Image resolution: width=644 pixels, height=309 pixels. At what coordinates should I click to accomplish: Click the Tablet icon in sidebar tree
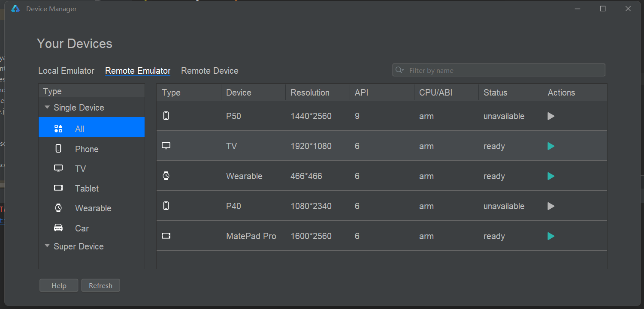click(58, 188)
